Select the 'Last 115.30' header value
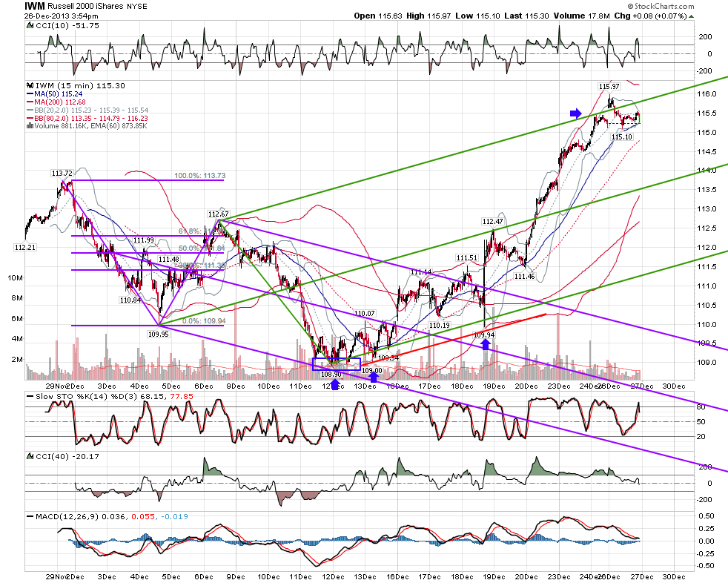Viewport: 728px width, 583px height. [526, 16]
